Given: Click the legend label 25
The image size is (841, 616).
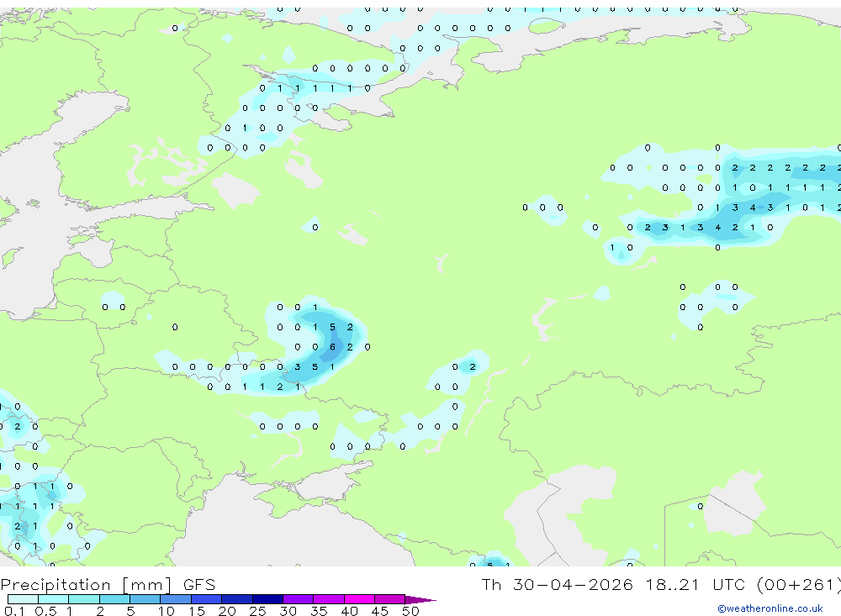Looking at the screenshot, I should pos(257,611).
